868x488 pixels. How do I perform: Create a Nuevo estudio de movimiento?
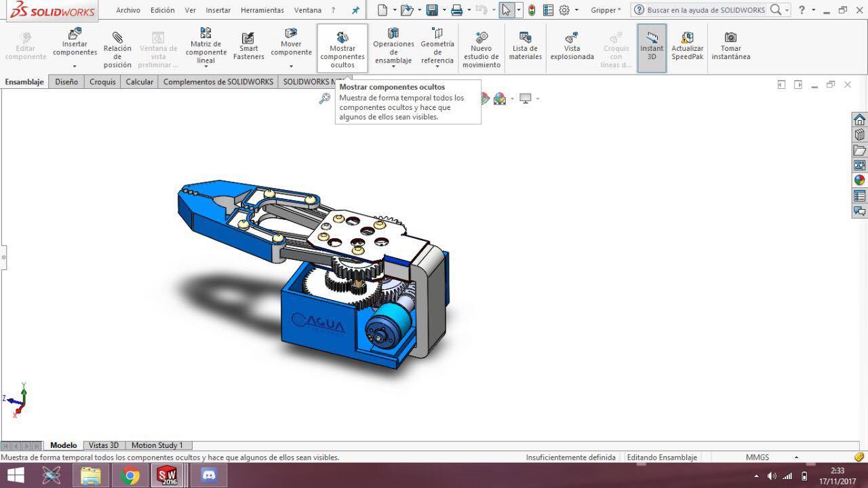coord(481,49)
